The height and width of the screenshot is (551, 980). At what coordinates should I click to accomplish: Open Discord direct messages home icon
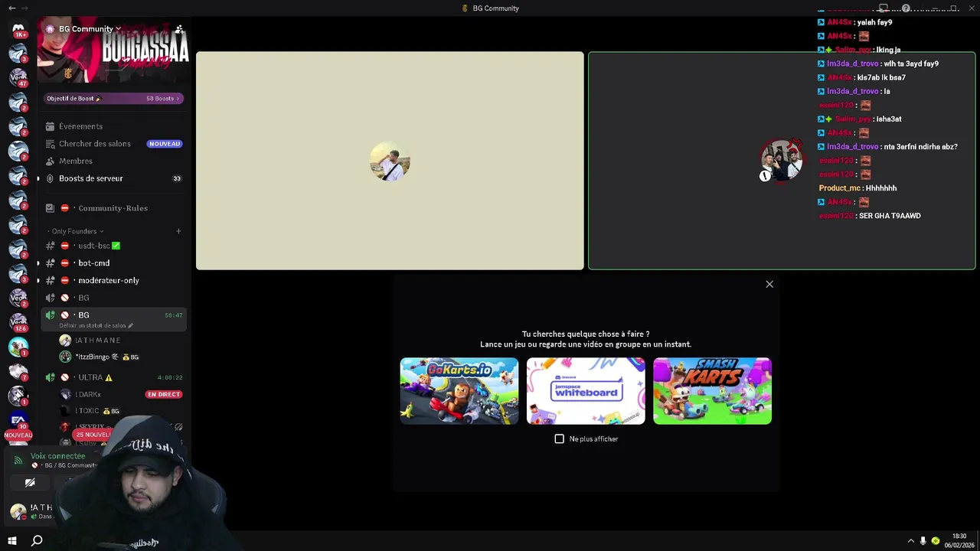pos(18,29)
